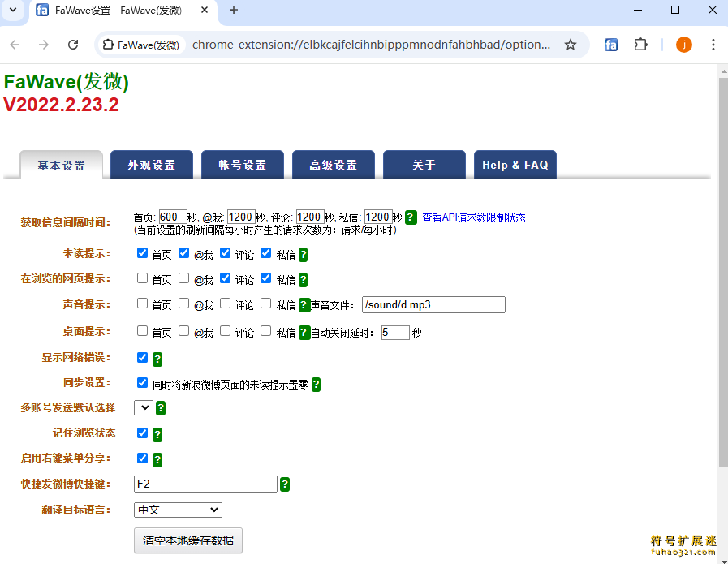Click the 声音文件 path field
728x564 pixels.
[x=433, y=304]
